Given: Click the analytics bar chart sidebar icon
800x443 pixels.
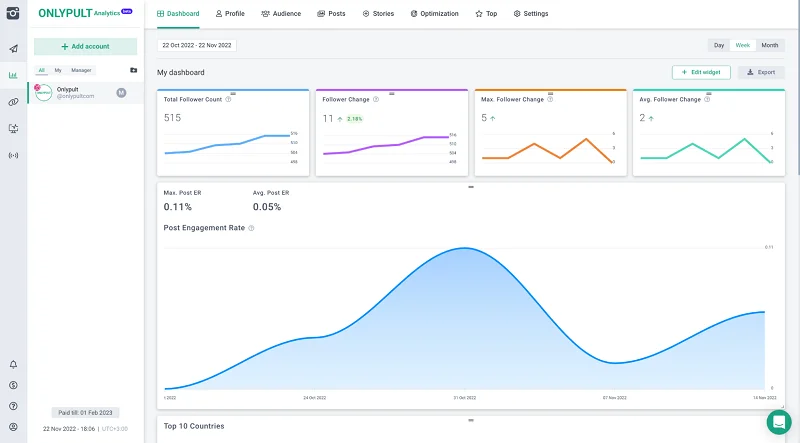Looking at the screenshot, I should (13, 75).
